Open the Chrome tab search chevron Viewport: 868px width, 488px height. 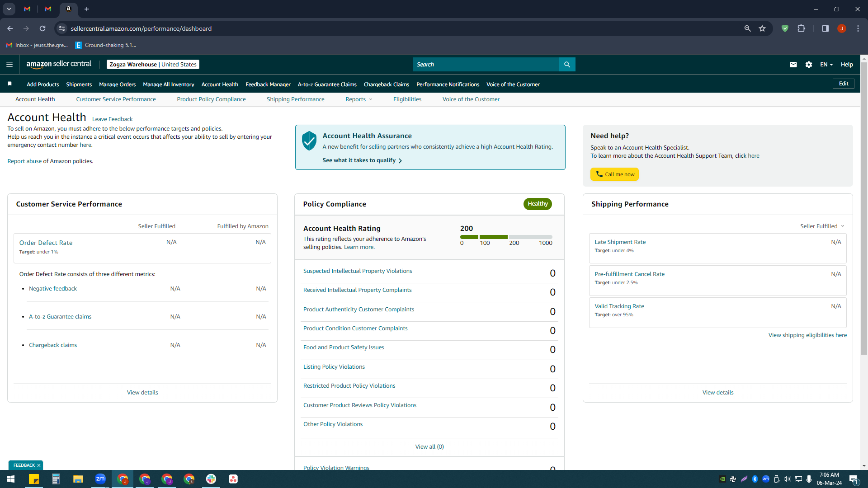pyautogui.click(x=9, y=9)
